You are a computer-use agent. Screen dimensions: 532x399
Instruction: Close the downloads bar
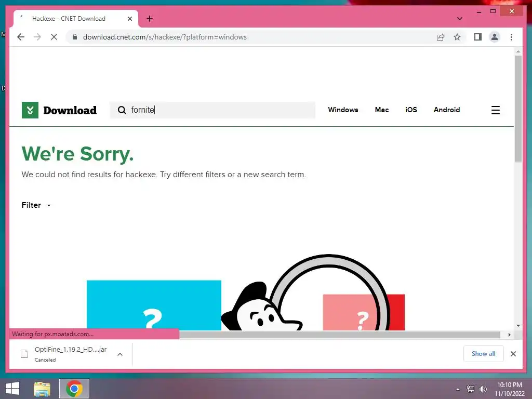point(513,354)
